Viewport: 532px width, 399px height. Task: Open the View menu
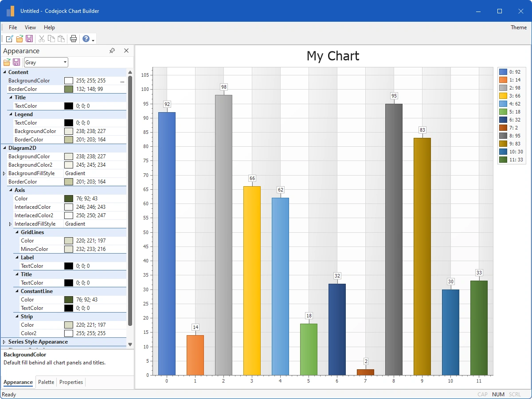tap(31, 27)
